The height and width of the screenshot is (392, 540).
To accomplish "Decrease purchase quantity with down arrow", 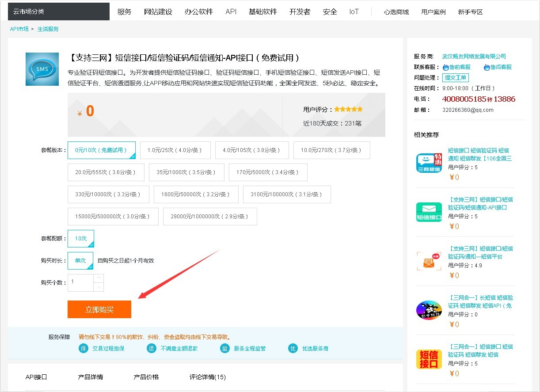I will pos(99,287).
